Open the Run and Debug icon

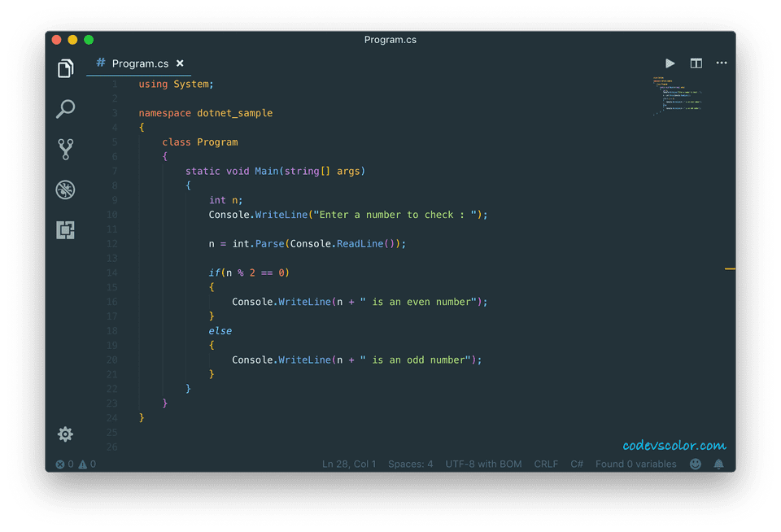65,190
